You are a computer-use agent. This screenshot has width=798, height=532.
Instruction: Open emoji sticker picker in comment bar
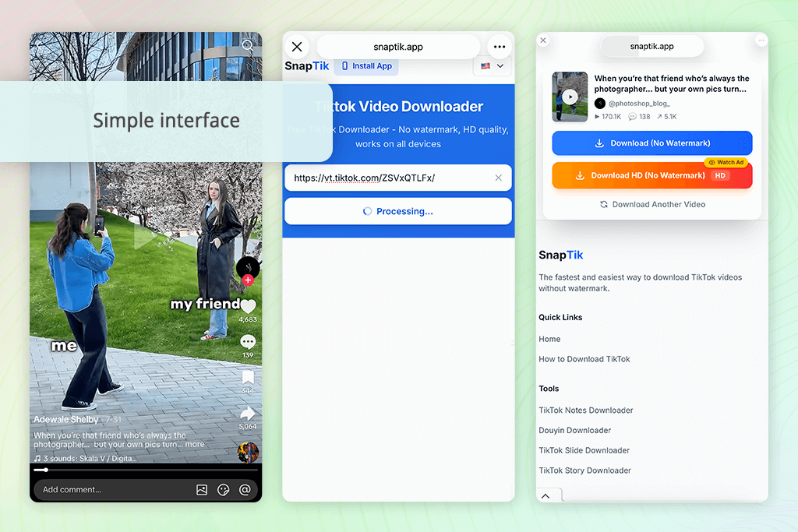224,490
